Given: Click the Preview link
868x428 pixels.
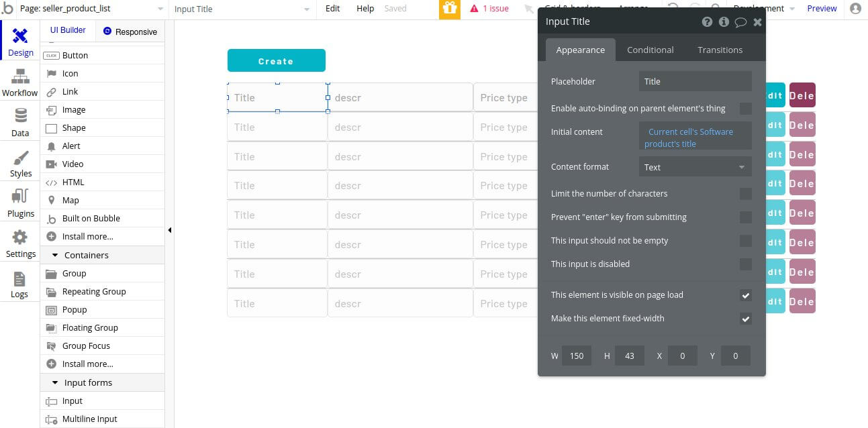Looking at the screenshot, I should tap(822, 9).
